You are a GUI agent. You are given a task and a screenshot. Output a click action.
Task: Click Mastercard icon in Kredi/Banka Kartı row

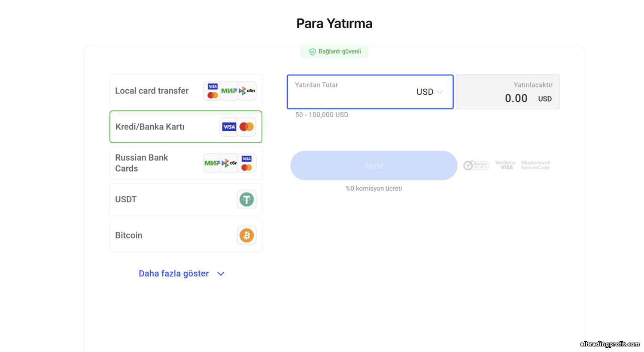(x=247, y=127)
